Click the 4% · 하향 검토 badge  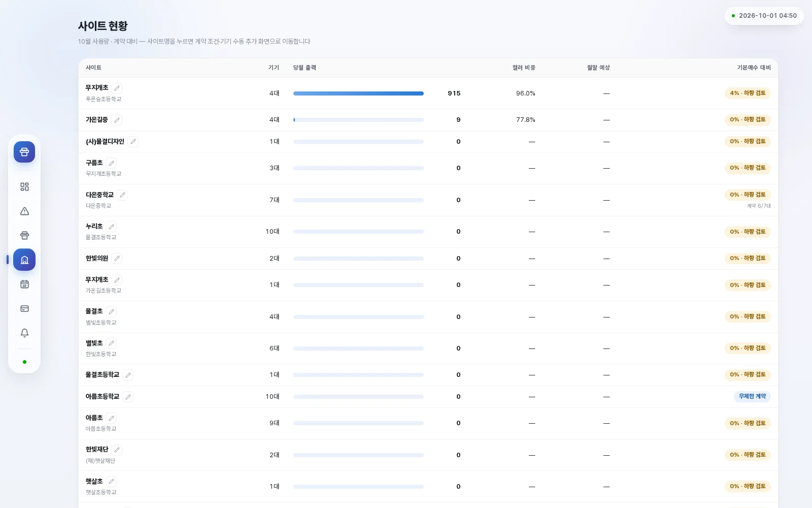coord(748,93)
